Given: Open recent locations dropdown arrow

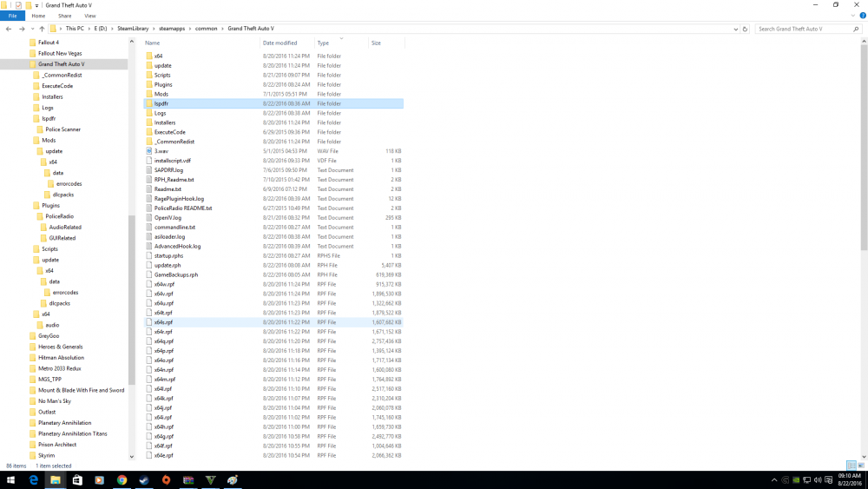Looking at the screenshot, I should pyautogui.click(x=32, y=29).
